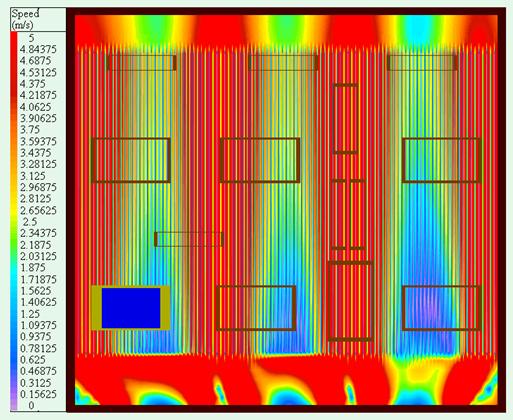Select the 0 value at legend bottom
The width and height of the screenshot is (513, 420).
pos(31,406)
